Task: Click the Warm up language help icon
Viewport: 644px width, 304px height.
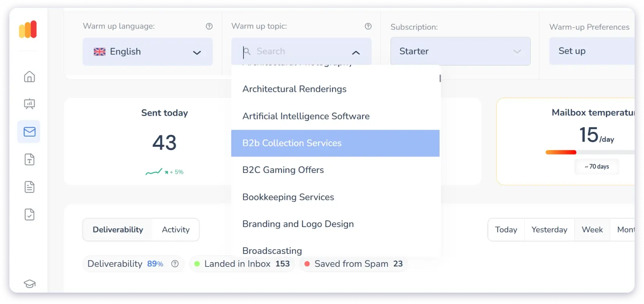Action: (209, 26)
